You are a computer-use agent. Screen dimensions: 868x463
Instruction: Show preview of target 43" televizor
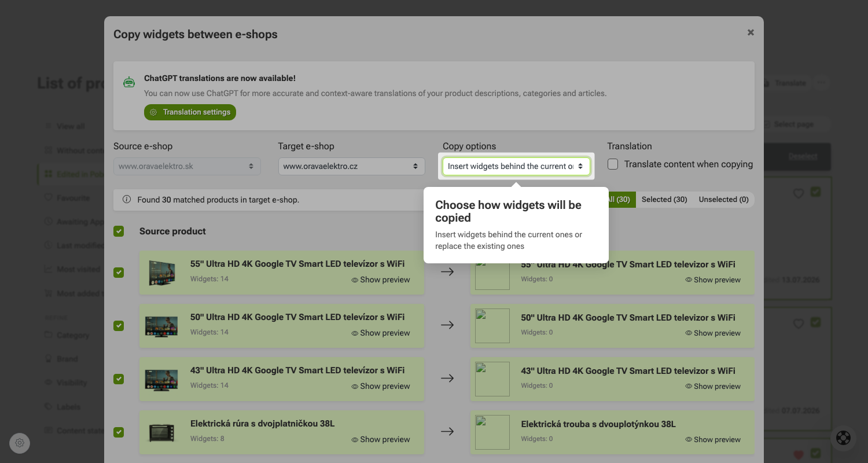[712, 386]
